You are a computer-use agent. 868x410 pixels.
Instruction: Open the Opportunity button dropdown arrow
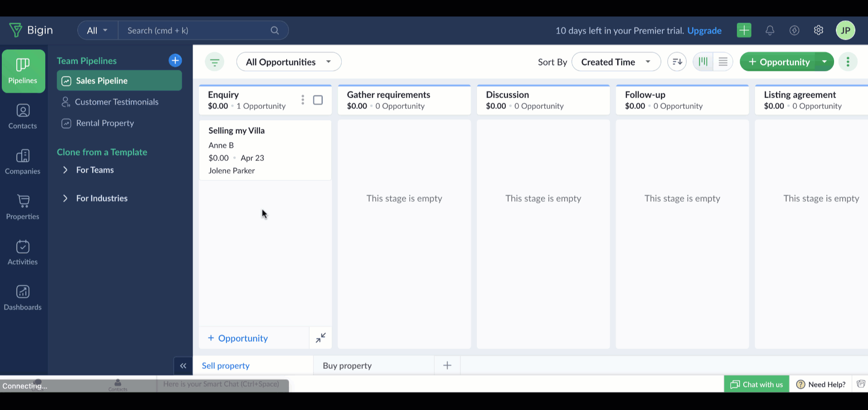pyautogui.click(x=825, y=62)
